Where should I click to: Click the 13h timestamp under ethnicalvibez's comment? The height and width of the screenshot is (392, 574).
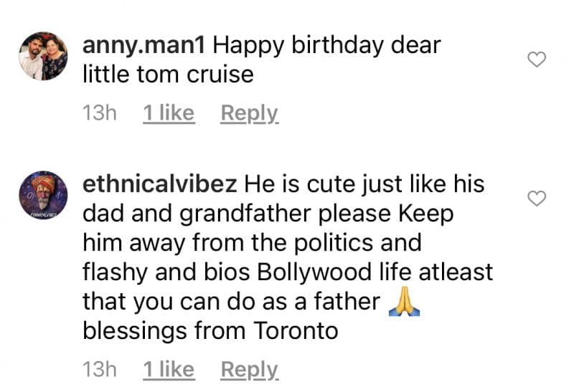pyautogui.click(x=100, y=369)
